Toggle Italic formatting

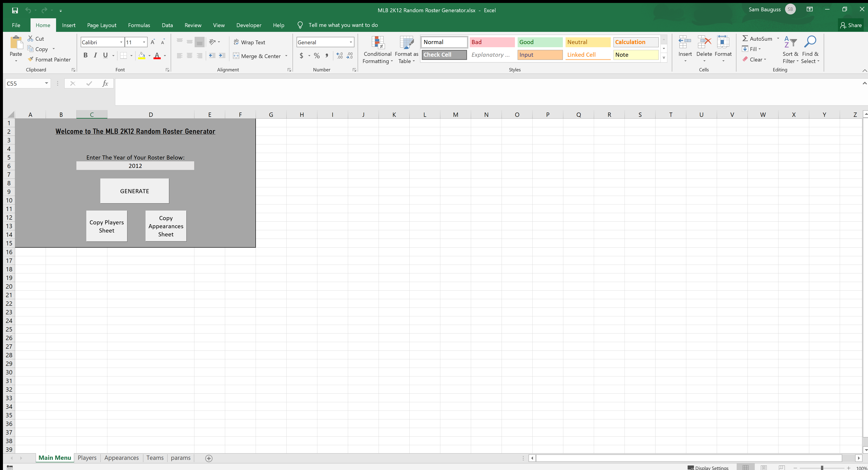[x=95, y=56]
